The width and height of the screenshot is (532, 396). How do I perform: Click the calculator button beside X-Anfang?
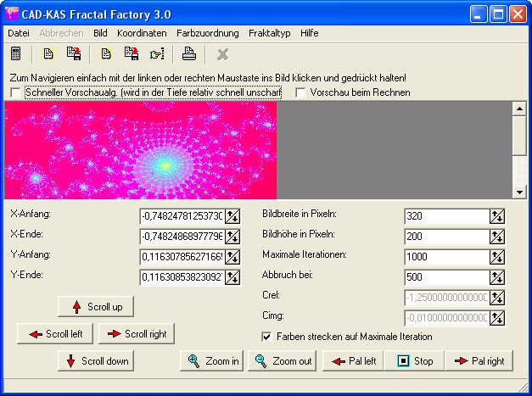[232, 215]
